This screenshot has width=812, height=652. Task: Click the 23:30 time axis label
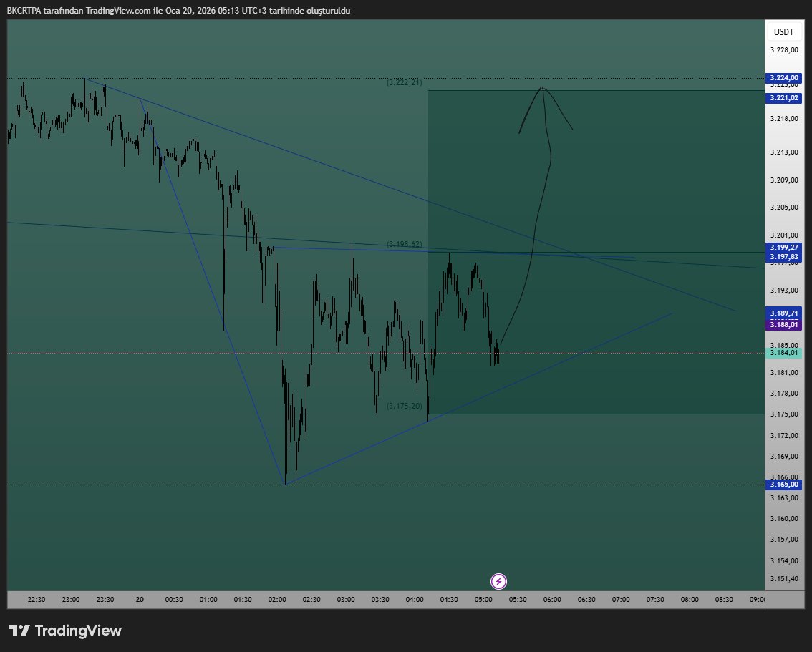(105, 599)
